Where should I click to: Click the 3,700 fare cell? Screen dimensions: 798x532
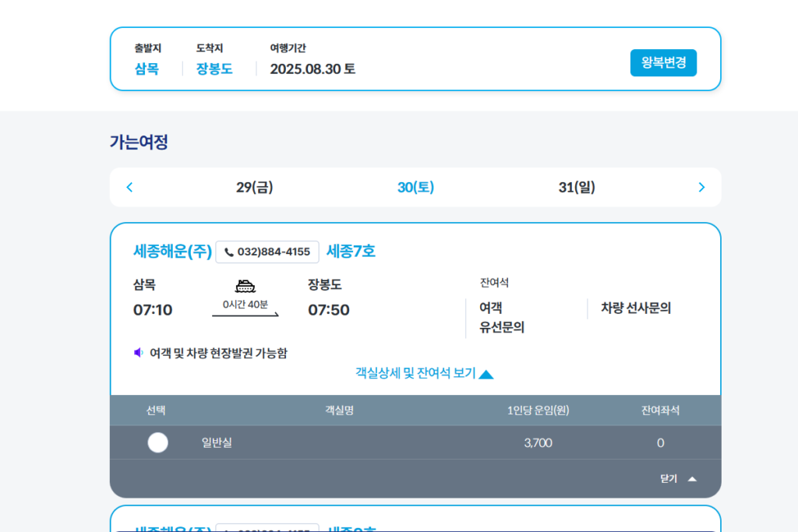(x=538, y=442)
